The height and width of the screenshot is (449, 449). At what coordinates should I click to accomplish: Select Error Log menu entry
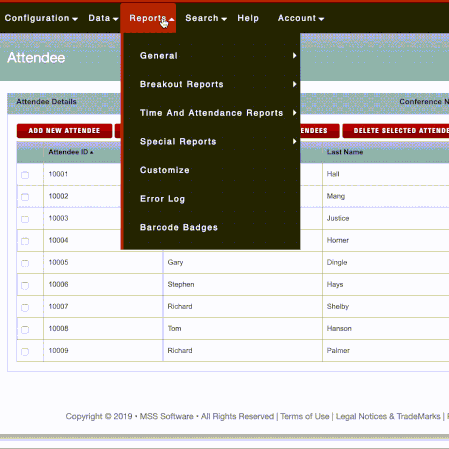(162, 199)
